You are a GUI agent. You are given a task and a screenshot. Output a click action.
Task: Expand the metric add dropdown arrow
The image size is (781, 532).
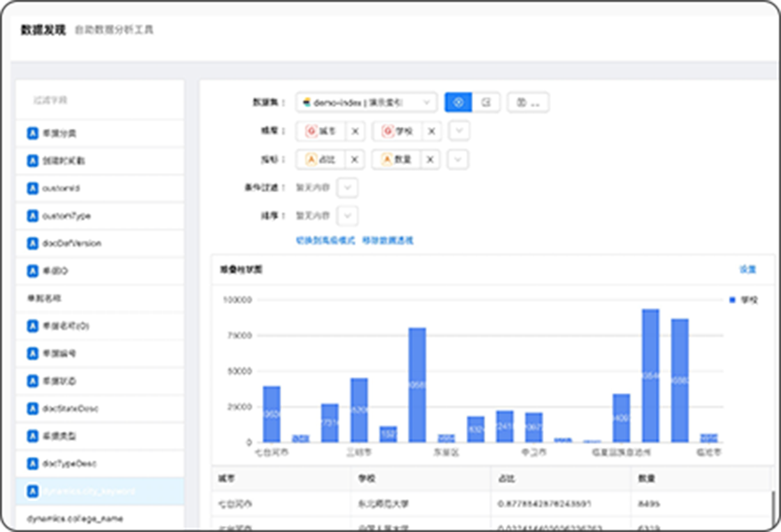[x=457, y=160]
